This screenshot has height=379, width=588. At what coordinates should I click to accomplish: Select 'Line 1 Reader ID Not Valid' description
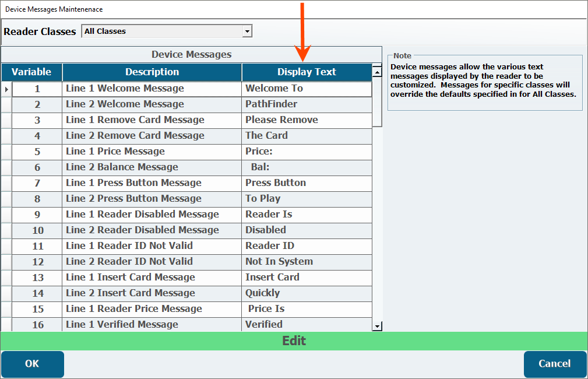(129, 246)
